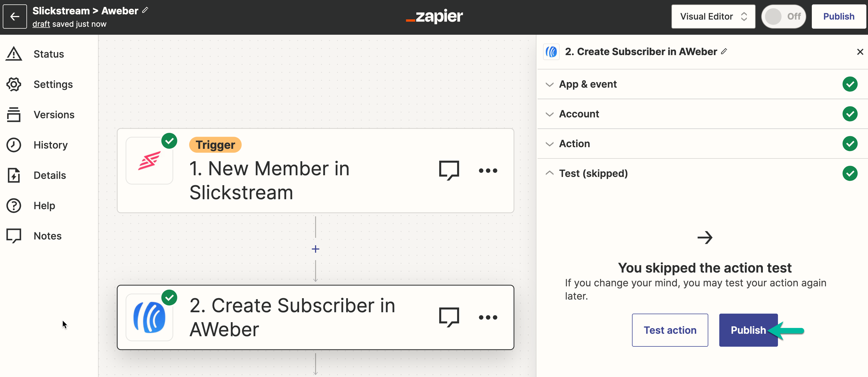Select the Details menu item label

tap(50, 175)
